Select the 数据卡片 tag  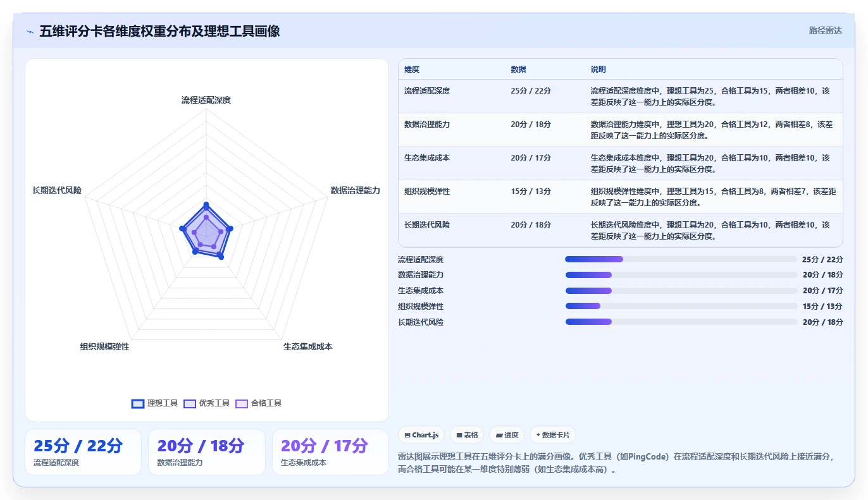[553, 435]
